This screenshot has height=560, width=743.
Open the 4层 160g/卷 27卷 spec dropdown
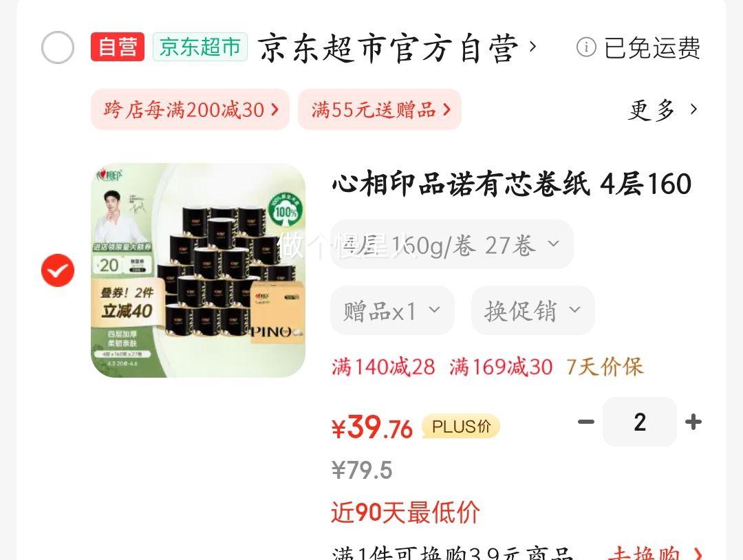452,244
